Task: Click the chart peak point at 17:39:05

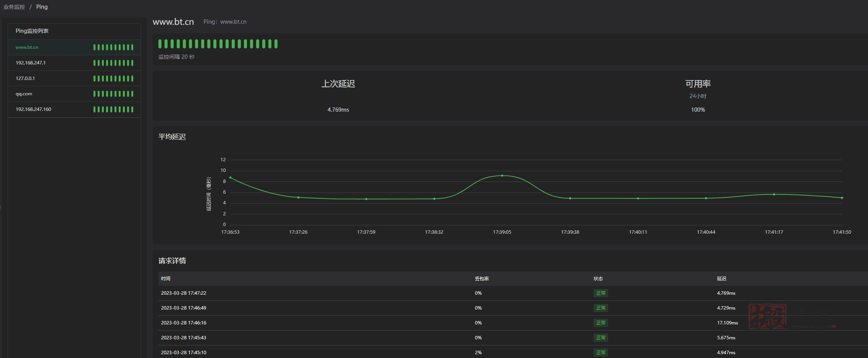Action: coord(502,176)
